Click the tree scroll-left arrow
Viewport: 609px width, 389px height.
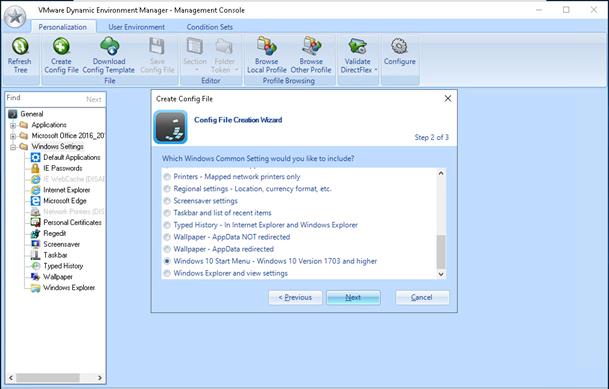pyautogui.click(x=11, y=378)
